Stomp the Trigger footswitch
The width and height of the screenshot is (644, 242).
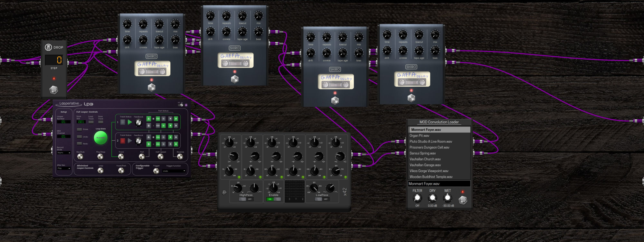pos(156,171)
